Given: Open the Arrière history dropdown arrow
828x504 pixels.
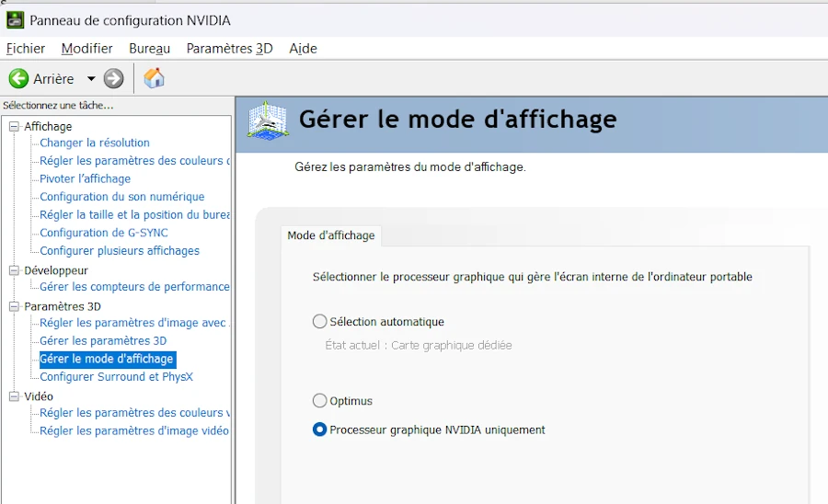Looking at the screenshot, I should point(91,79).
